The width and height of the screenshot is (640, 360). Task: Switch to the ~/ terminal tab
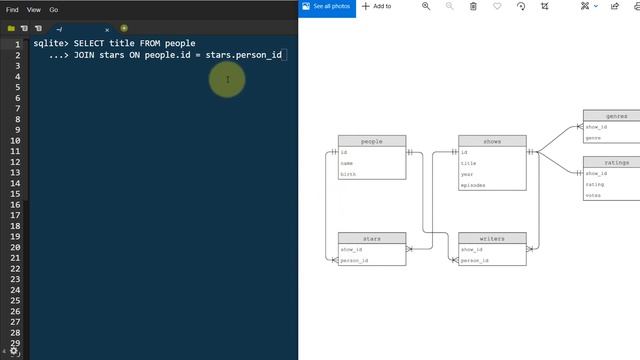pyautogui.click(x=80, y=29)
